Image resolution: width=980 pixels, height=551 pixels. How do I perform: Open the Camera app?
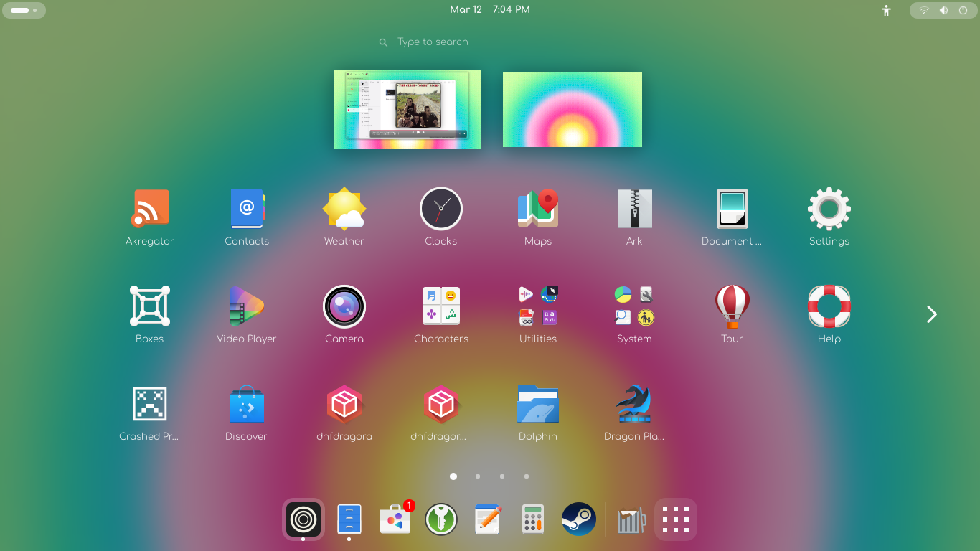pos(344,305)
